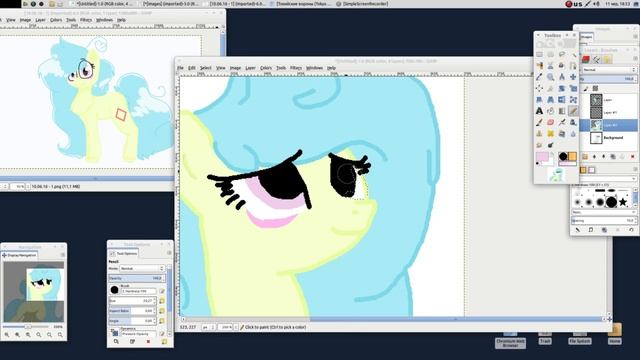Toggle lock pixels in Layers panel
The height and width of the screenshot is (360, 640).
coord(585,89)
